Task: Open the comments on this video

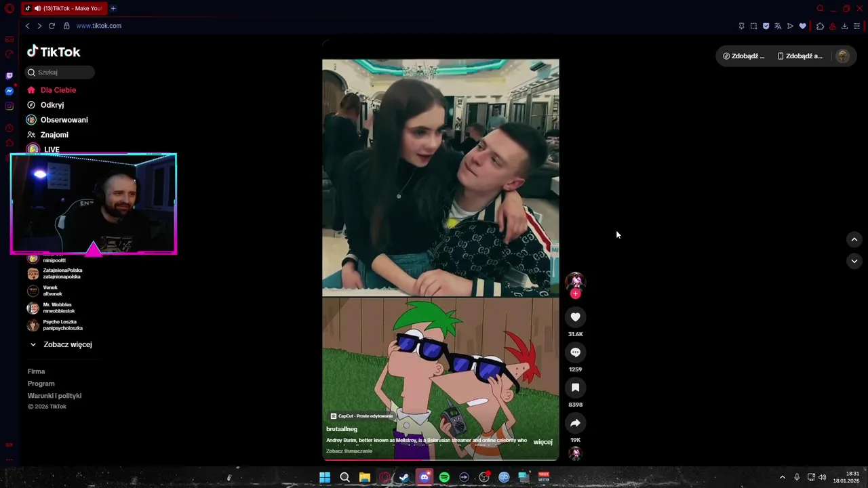Action: [575, 352]
